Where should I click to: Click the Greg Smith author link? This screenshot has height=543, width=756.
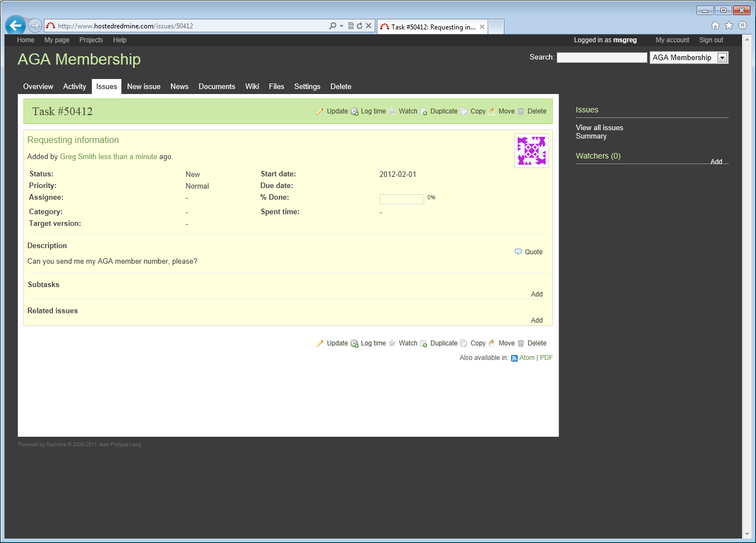(x=78, y=157)
